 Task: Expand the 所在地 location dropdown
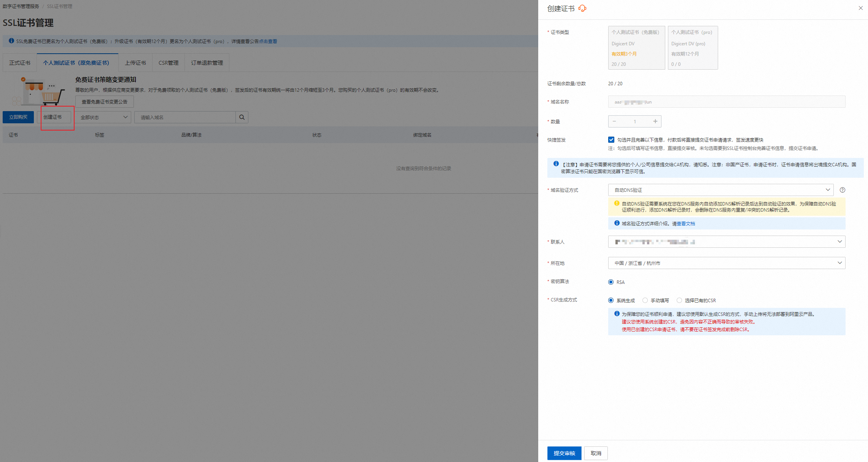pos(727,263)
